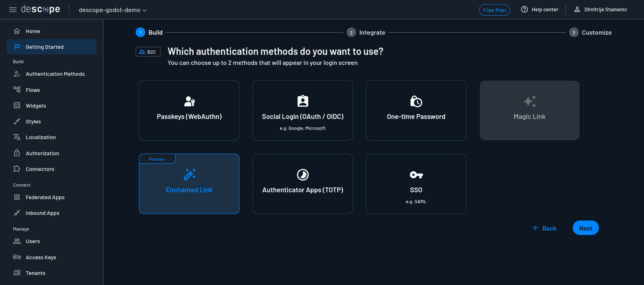Image resolution: width=644 pixels, height=285 pixels.
Task: Click the Back link
Action: point(545,228)
